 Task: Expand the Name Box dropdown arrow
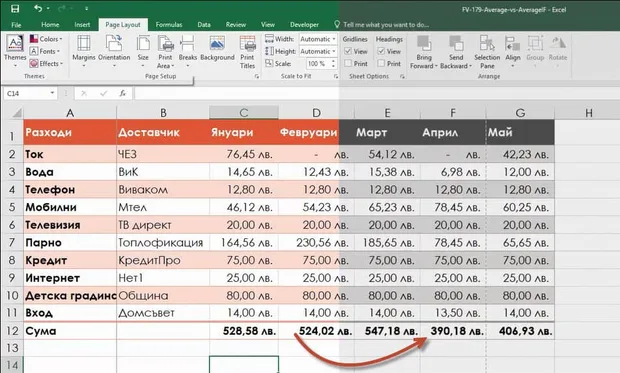click(x=52, y=93)
